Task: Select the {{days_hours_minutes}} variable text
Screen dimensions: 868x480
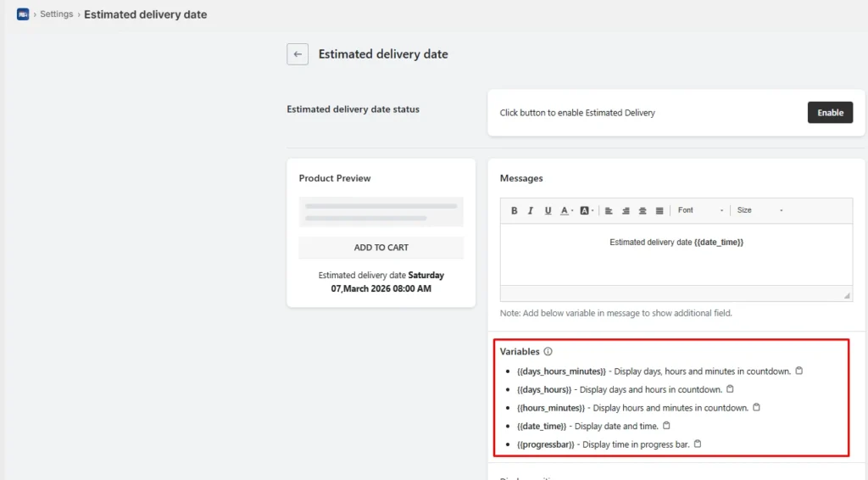Action: coord(561,371)
